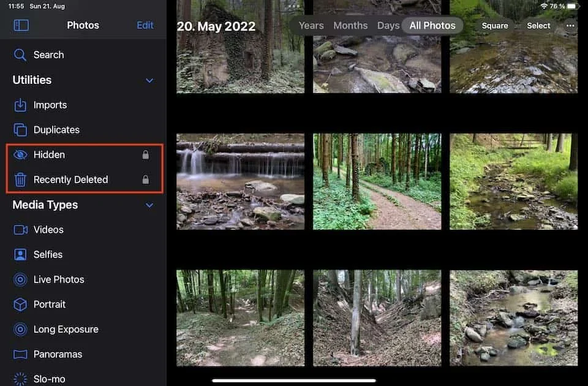Click the Hidden eye icon
This screenshot has height=386, width=588.
20,154
